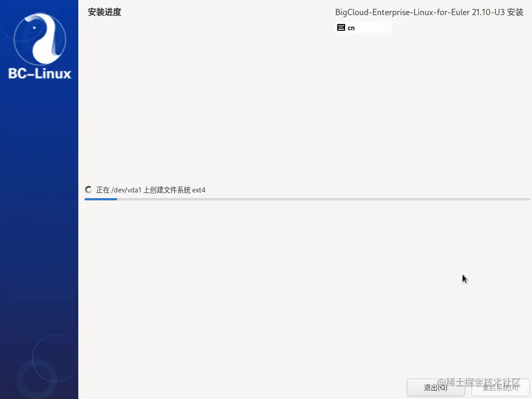
Task: Select the cn keyboard layout indicator
Action: (351, 28)
